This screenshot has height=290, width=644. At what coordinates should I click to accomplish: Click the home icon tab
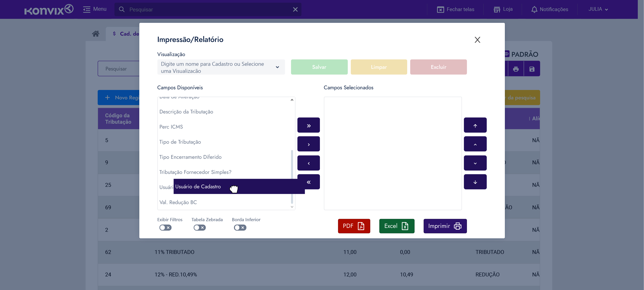coord(96,34)
